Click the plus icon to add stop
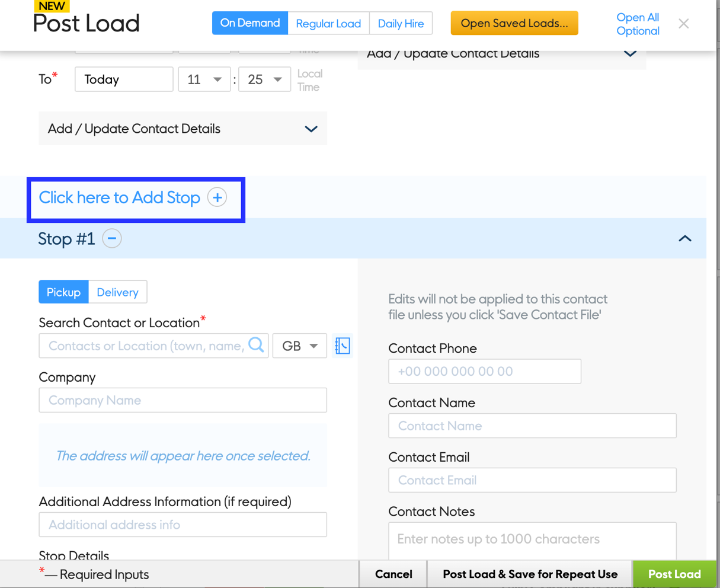 tap(217, 197)
